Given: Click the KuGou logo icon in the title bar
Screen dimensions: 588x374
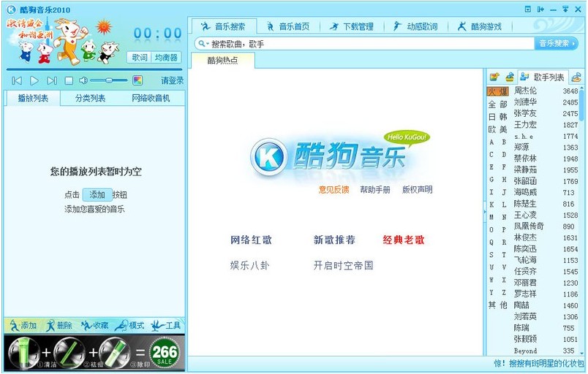Looking at the screenshot, I should [x=11, y=9].
